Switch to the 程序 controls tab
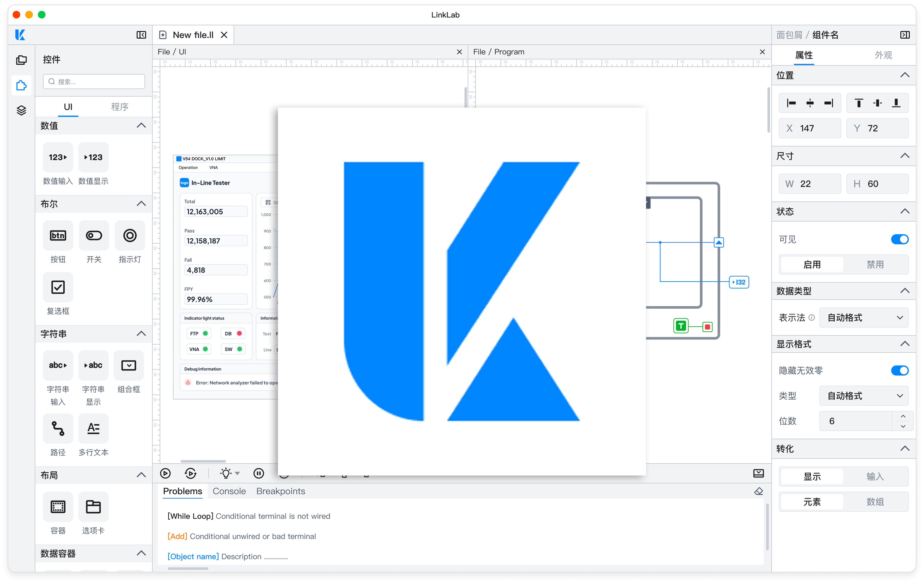The image size is (924, 583). point(120,107)
